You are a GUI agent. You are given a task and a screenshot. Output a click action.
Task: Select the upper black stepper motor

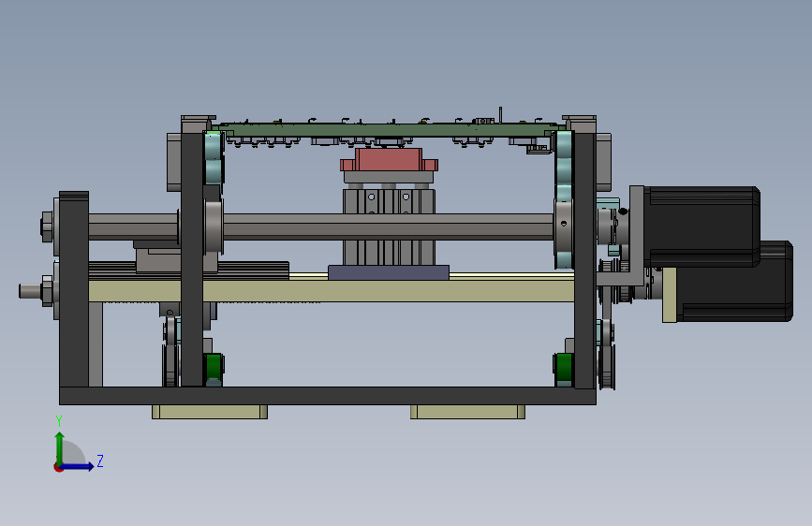pyautogui.click(x=702, y=226)
